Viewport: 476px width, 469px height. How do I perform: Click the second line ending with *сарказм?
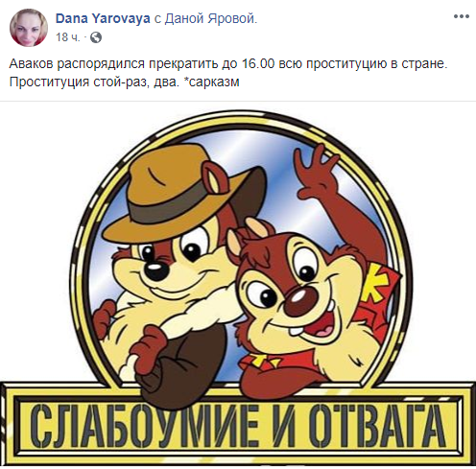click(x=124, y=82)
